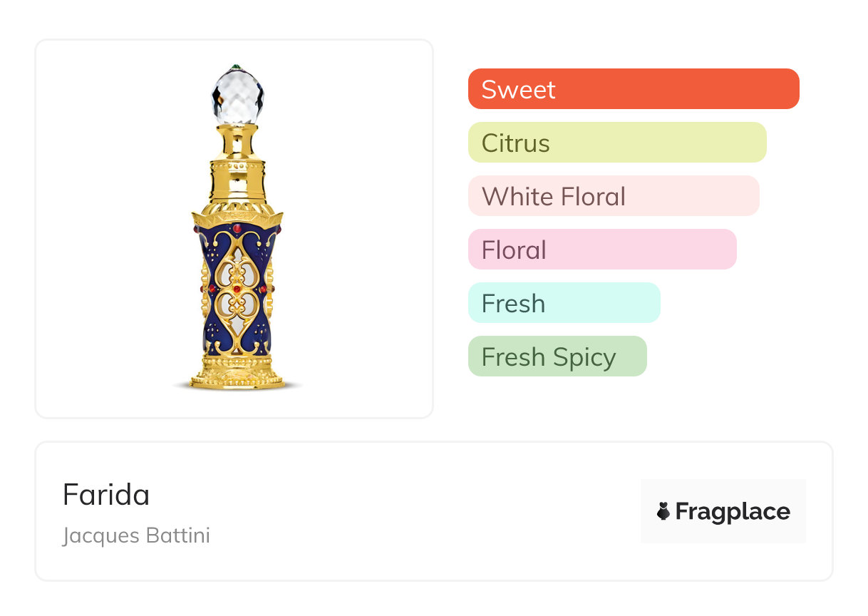Select the green Fresh Spicy accord bar

tap(557, 356)
